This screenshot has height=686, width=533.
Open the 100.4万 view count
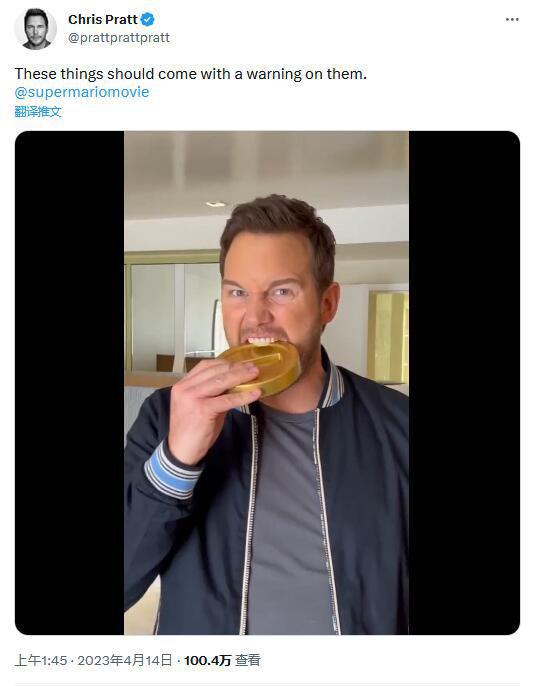pos(207,660)
